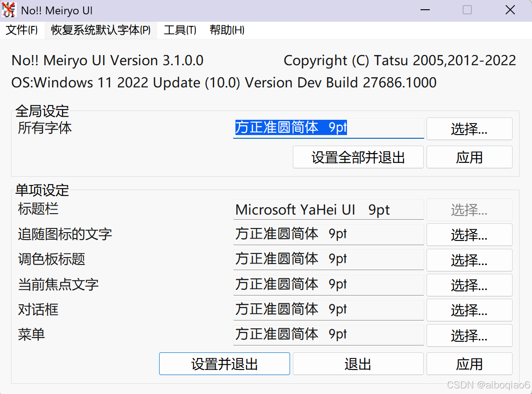Click the 当前焦点文字 font field
Viewport: 532px width, 394px height.
click(x=328, y=285)
